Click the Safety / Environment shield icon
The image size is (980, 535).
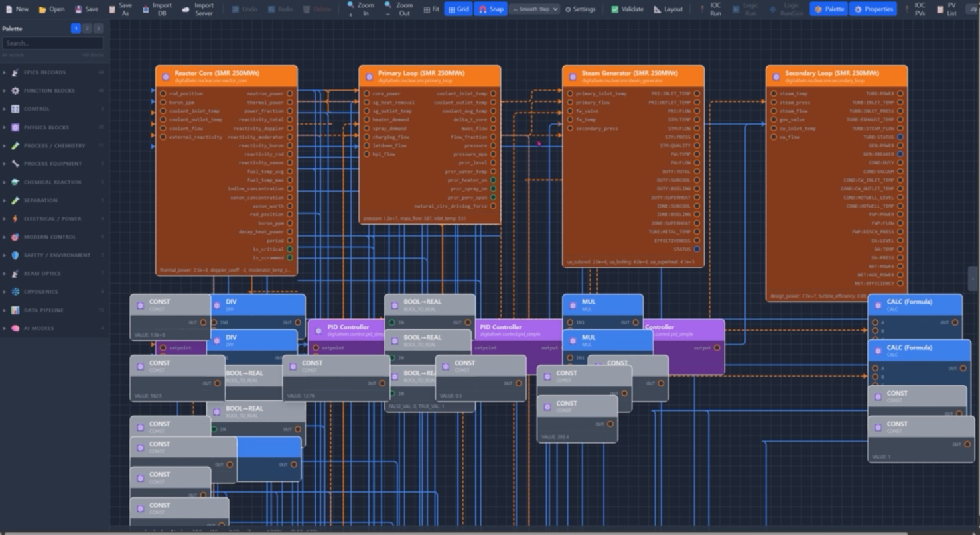tap(15, 255)
